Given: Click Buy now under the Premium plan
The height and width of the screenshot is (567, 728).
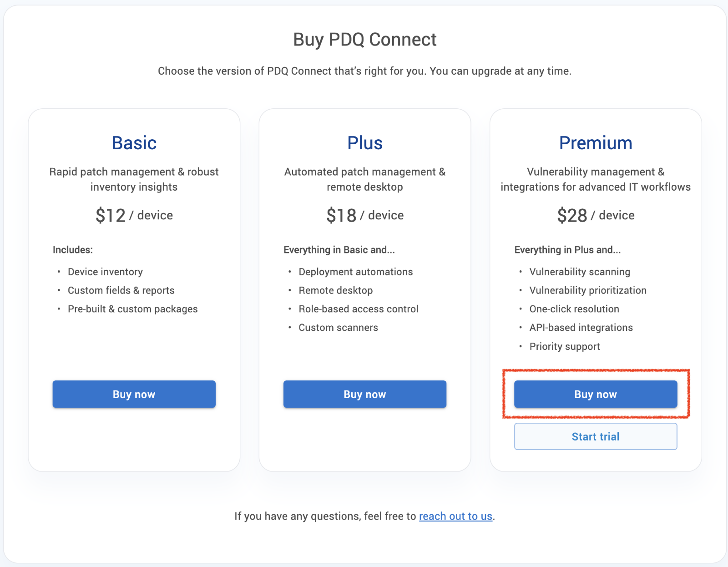Looking at the screenshot, I should pos(596,394).
